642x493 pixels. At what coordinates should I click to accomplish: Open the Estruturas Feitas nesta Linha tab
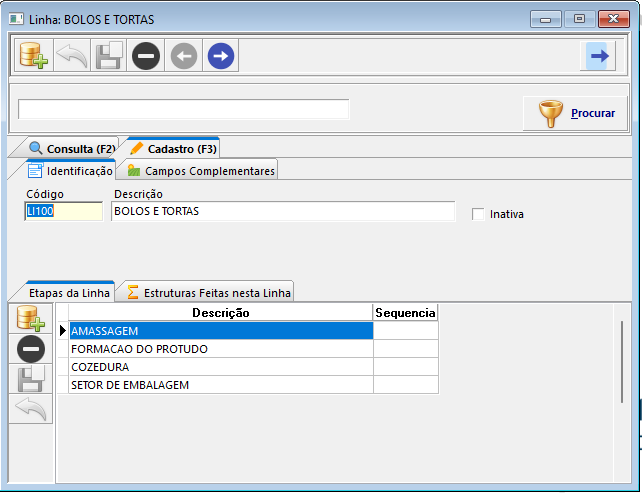[x=209, y=292]
